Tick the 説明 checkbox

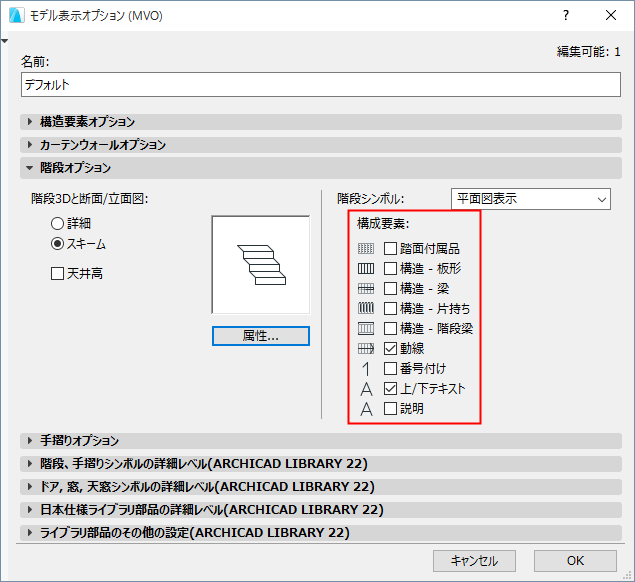point(390,409)
